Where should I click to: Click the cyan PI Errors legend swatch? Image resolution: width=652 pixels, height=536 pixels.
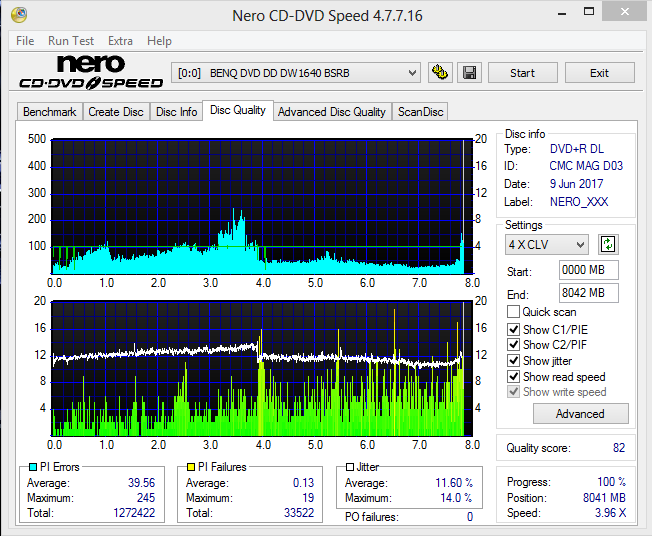coord(33,467)
